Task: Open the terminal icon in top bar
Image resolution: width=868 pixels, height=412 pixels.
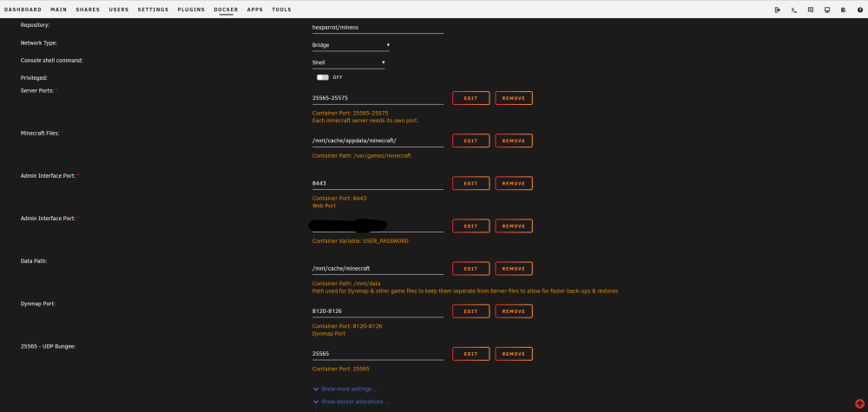Action: [794, 10]
